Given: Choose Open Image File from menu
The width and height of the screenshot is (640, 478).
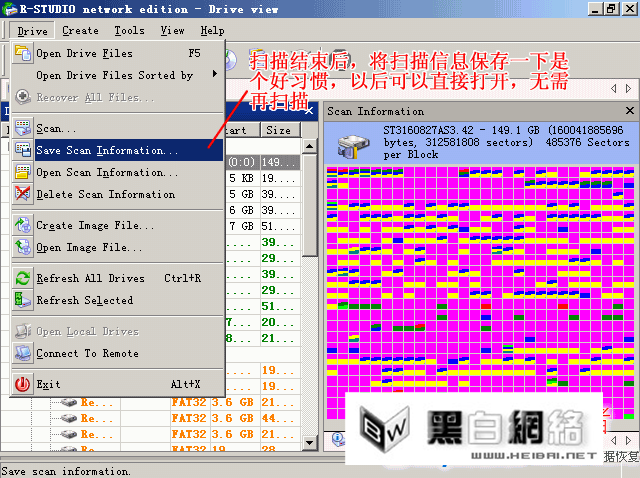Looking at the screenshot, I should pos(89,248).
